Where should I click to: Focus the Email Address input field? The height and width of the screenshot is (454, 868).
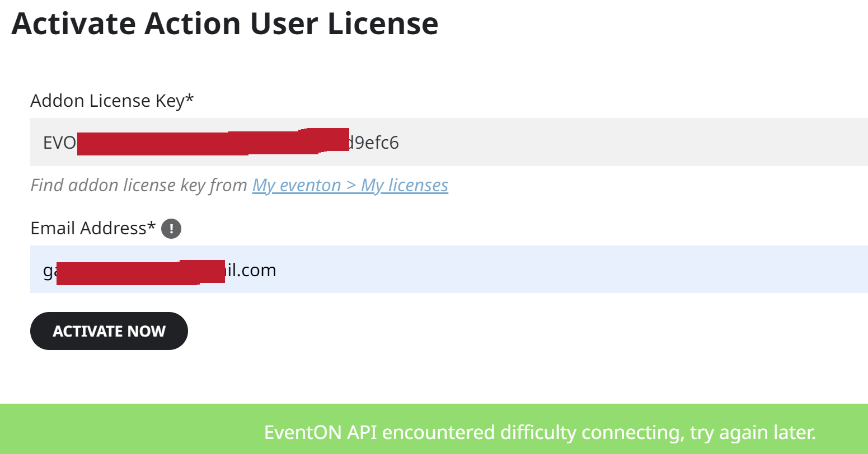tap(449, 269)
